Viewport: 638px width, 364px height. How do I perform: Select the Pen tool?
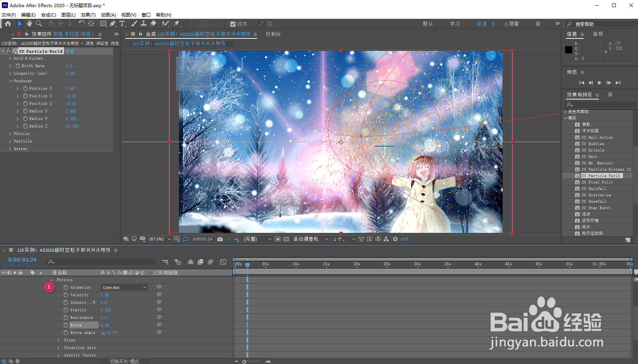113,24
